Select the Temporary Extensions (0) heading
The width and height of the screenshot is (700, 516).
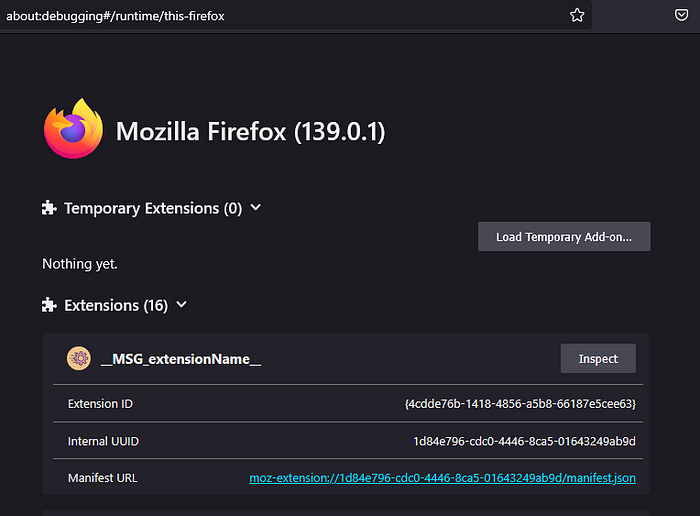click(x=153, y=208)
